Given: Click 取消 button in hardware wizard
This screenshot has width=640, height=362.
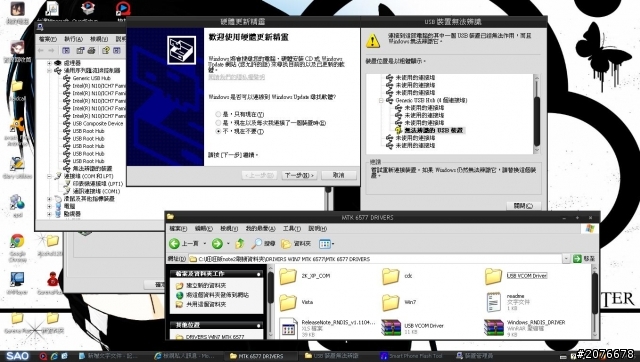Looking at the screenshot, I should (x=339, y=175).
